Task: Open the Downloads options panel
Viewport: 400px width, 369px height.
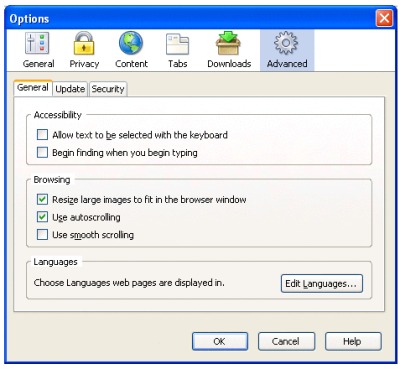Action: (229, 50)
